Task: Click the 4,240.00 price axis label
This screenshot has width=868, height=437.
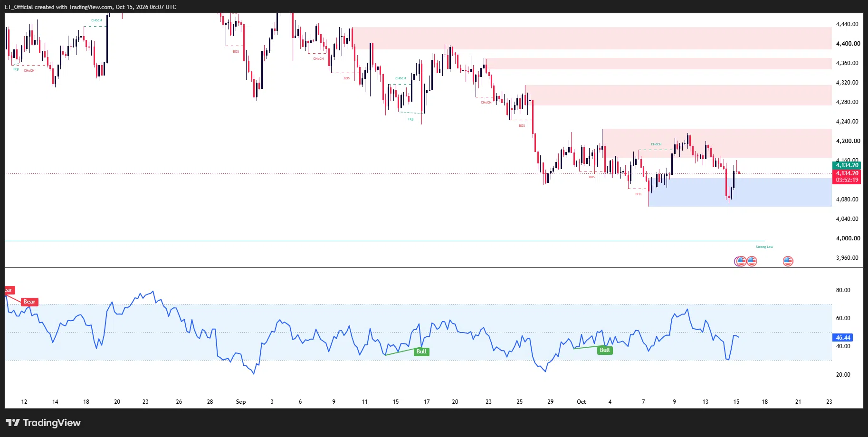Action: click(x=847, y=122)
